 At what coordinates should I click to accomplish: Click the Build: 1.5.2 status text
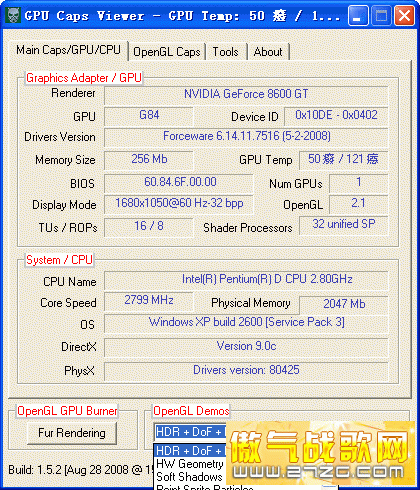tap(80, 470)
